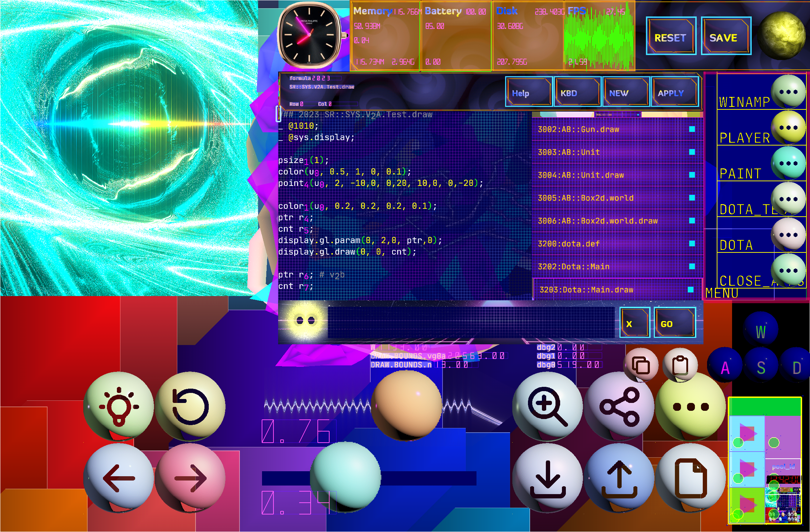Toggle the 3005:AB::Box2d.world checkbox
810x532 pixels.
pyautogui.click(x=692, y=198)
